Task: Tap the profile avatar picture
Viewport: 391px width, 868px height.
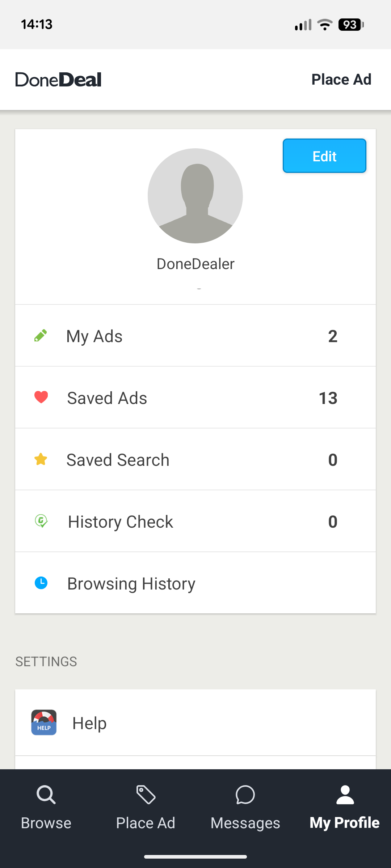Action: (x=195, y=196)
